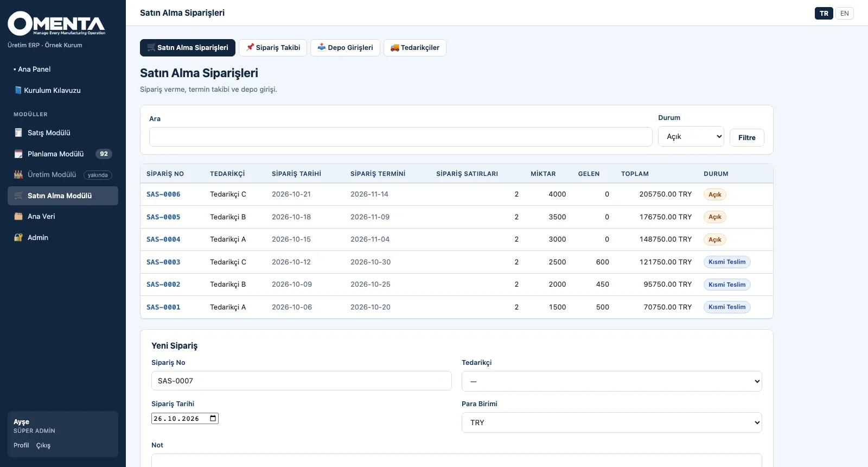Click the Planlama Modülü badge 92
Screen dimensions: 868x467
pos(104,154)
